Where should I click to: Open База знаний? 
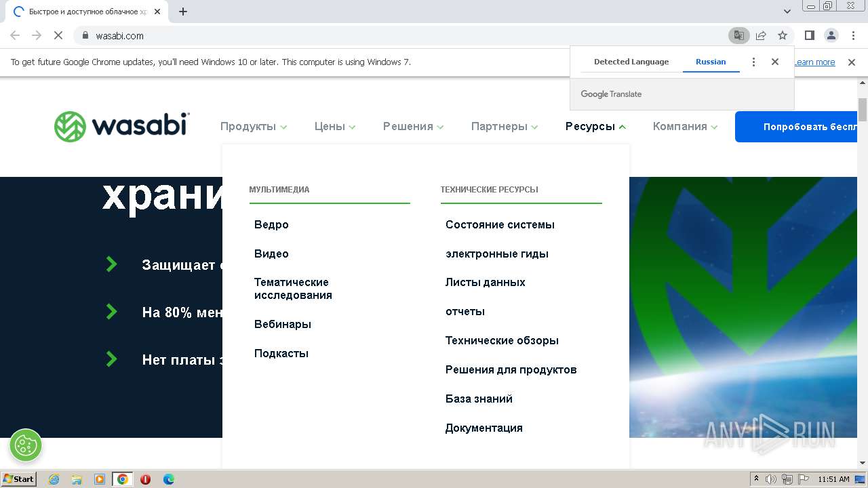pyautogui.click(x=479, y=399)
